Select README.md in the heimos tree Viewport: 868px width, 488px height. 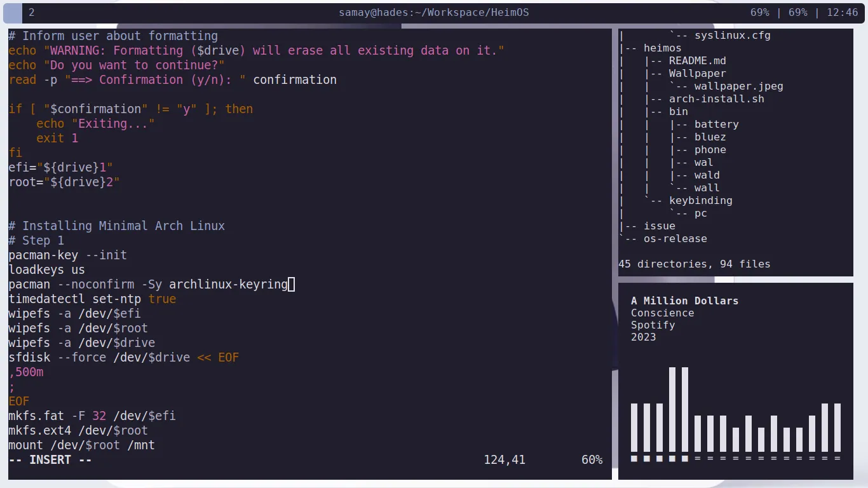pos(697,60)
